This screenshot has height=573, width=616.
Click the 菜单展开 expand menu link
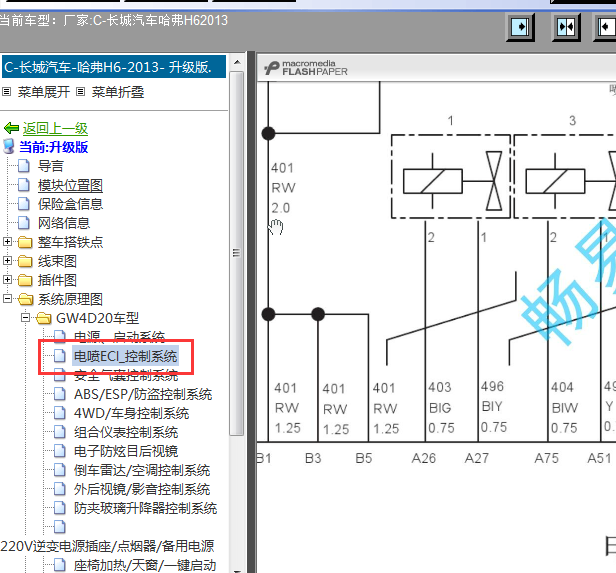pos(44,92)
